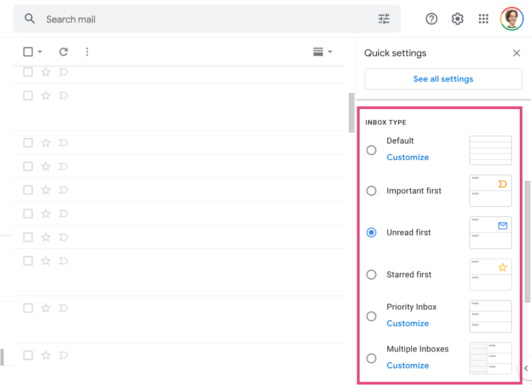The image size is (532, 392).
Task: Expand the select-all checkbox dropdown arrow
Action: click(40, 52)
